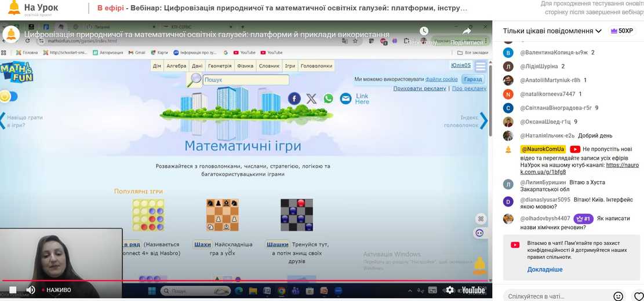Open YouTube video settings gear
The image size is (644, 301).
coord(450,290)
